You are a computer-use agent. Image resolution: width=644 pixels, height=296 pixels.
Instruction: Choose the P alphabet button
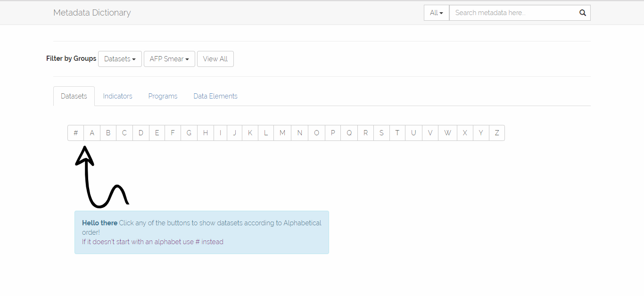pos(333,133)
